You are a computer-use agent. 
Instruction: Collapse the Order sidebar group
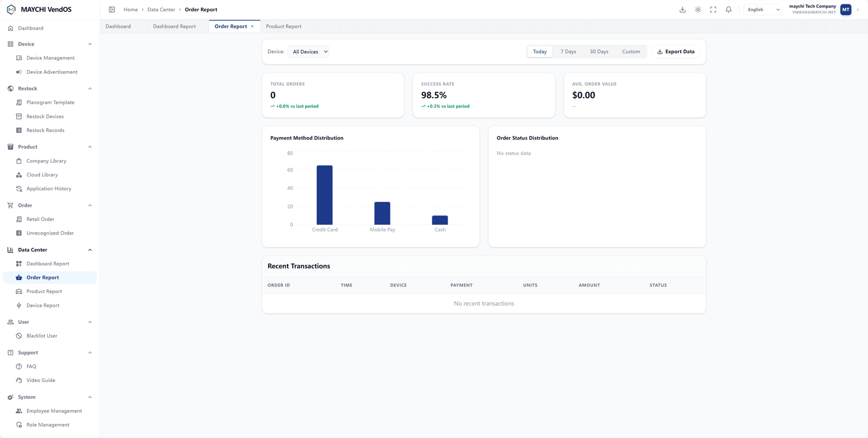click(90, 206)
